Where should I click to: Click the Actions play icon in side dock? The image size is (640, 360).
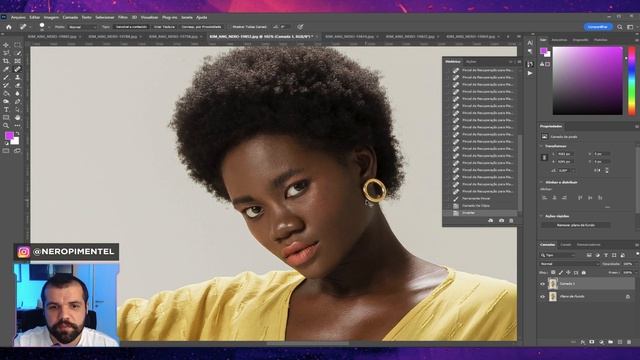point(530,73)
